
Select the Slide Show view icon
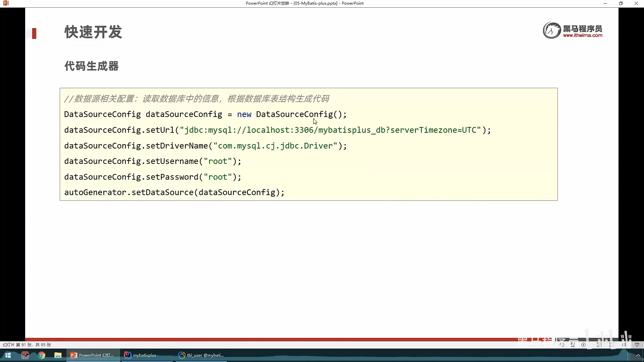tap(637, 345)
